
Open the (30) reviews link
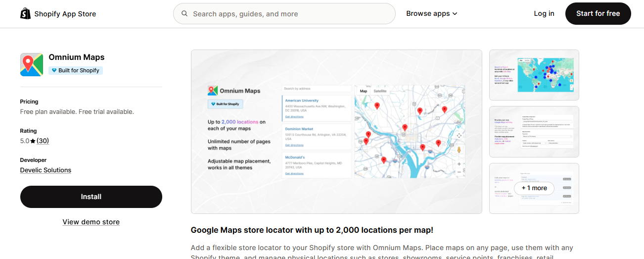pyautogui.click(x=43, y=141)
